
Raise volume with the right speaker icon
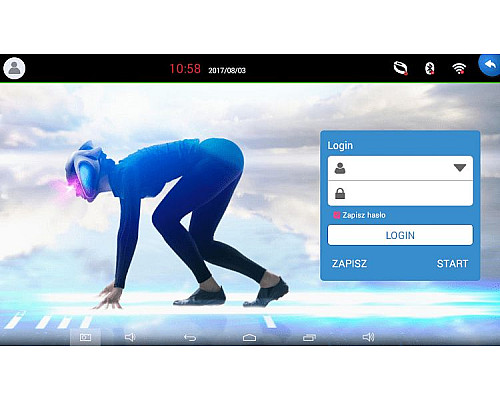(x=368, y=337)
